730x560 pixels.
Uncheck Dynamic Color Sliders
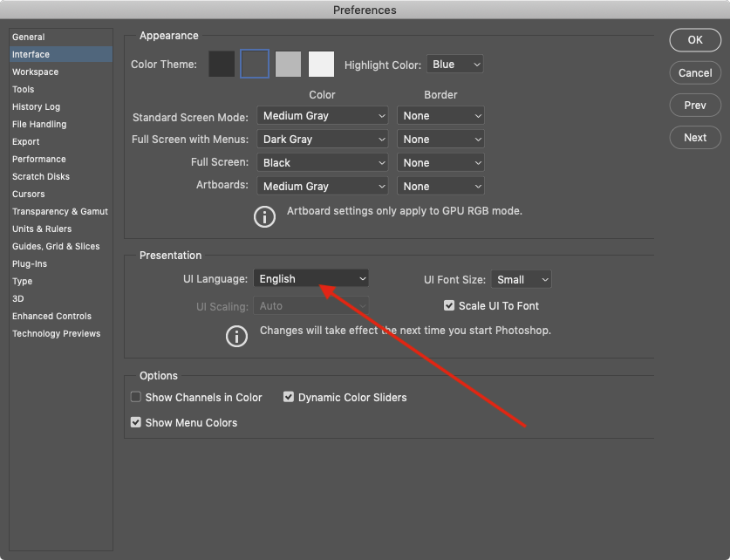289,397
